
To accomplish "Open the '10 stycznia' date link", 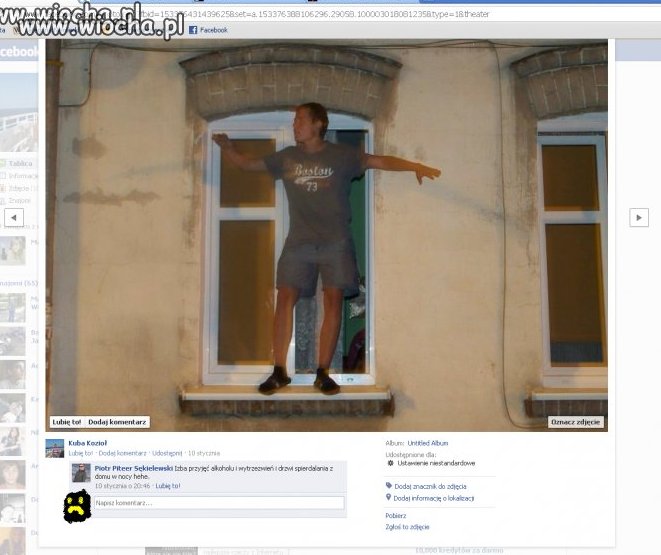I will click(x=204, y=453).
